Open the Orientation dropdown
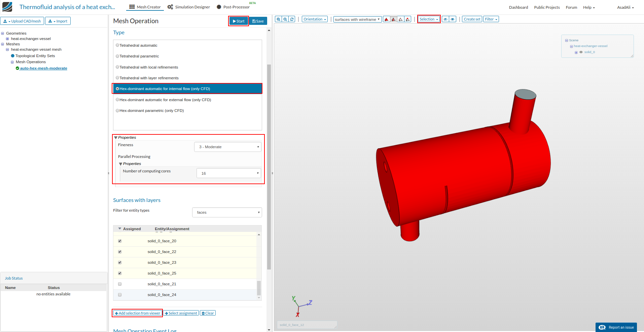 pyautogui.click(x=315, y=19)
